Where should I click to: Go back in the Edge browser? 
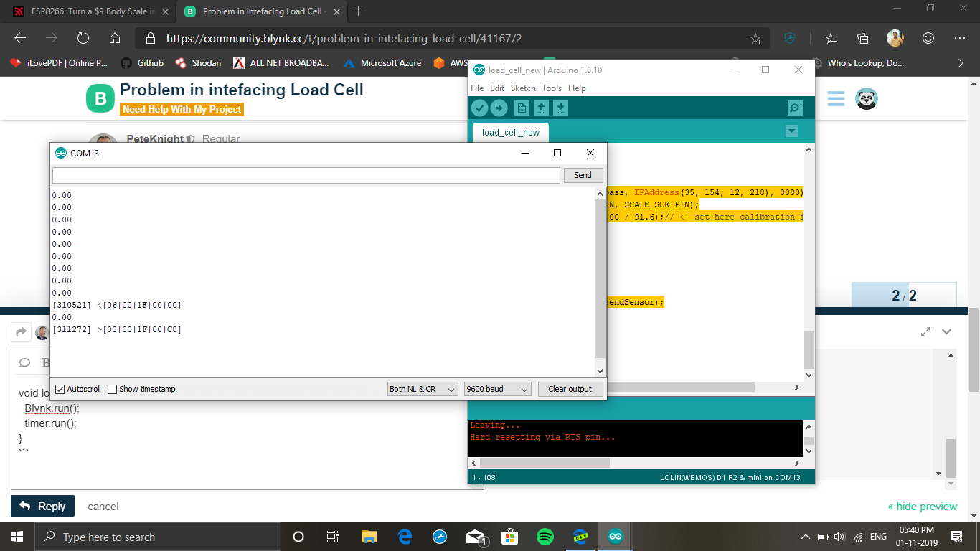20,38
